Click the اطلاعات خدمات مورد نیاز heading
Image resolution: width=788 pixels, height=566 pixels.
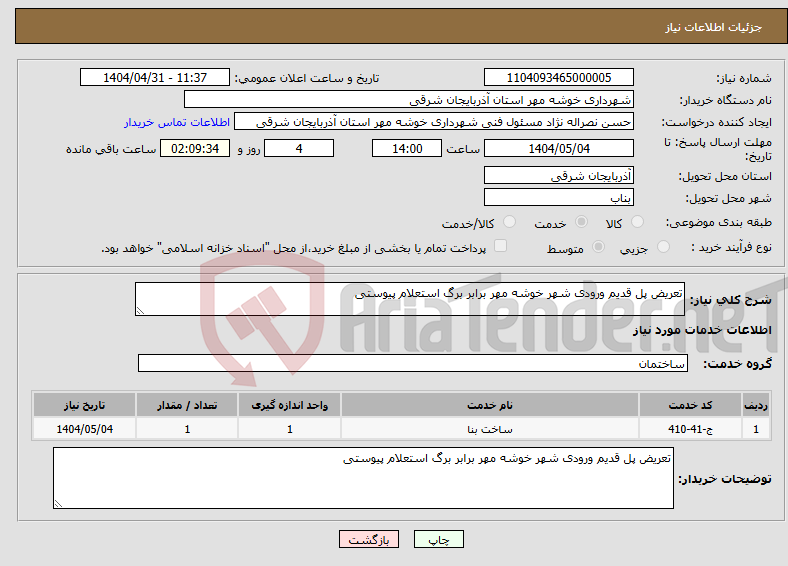tap(702, 330)
